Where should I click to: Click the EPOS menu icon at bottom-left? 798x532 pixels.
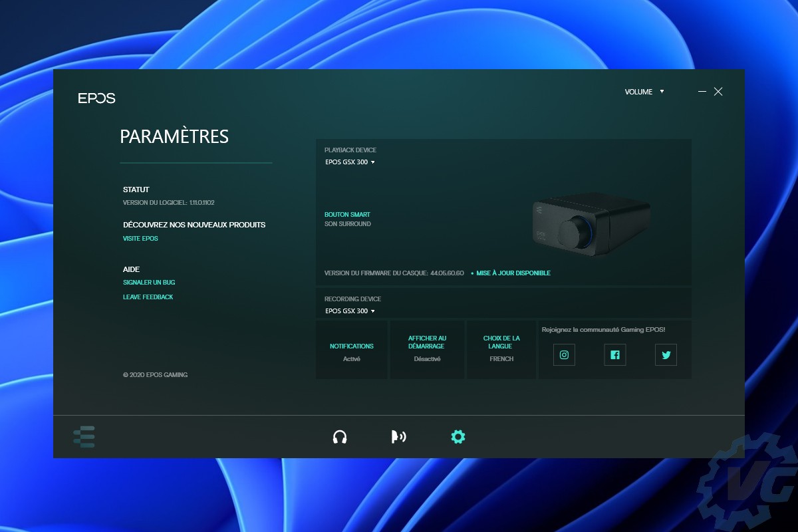84,436
